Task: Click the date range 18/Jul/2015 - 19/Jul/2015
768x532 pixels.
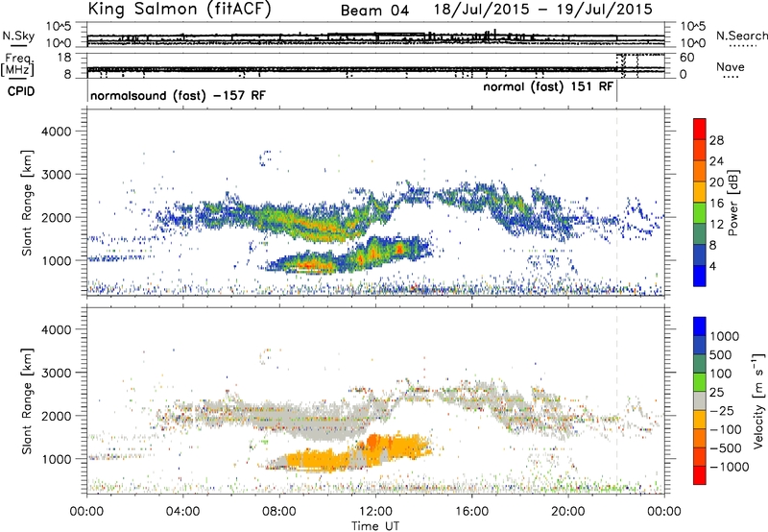Action: (x=543, y=10)
